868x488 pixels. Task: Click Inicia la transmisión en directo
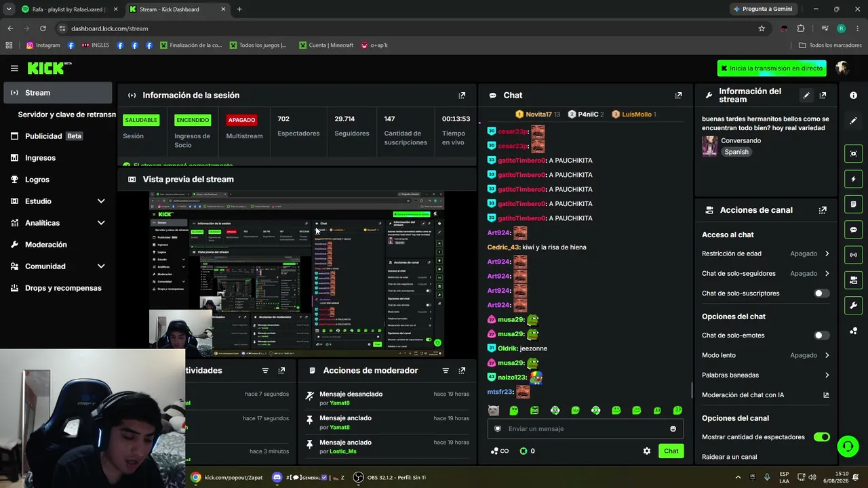coord(772,68)
